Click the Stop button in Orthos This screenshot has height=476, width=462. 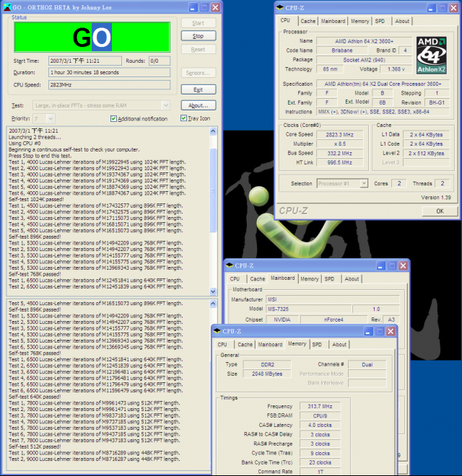pos(199,36)
